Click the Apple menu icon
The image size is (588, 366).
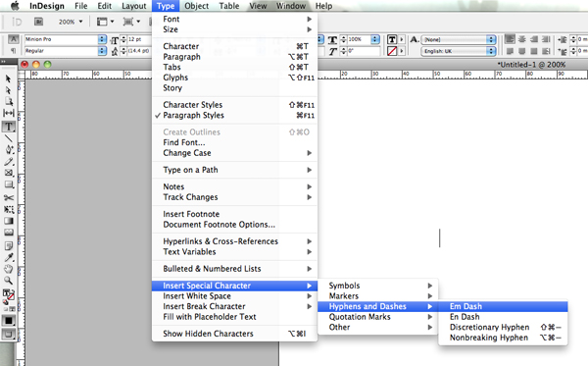(15, 6)
